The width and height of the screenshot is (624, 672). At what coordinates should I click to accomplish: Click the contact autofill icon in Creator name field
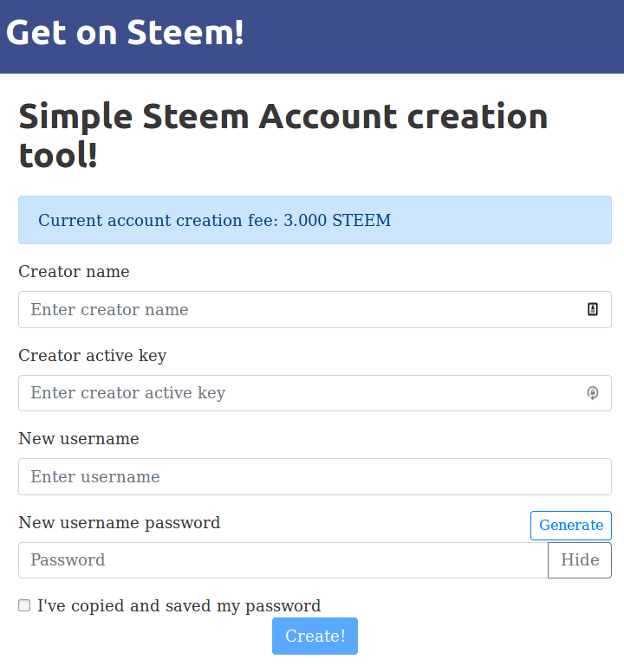tap(592, 309)
